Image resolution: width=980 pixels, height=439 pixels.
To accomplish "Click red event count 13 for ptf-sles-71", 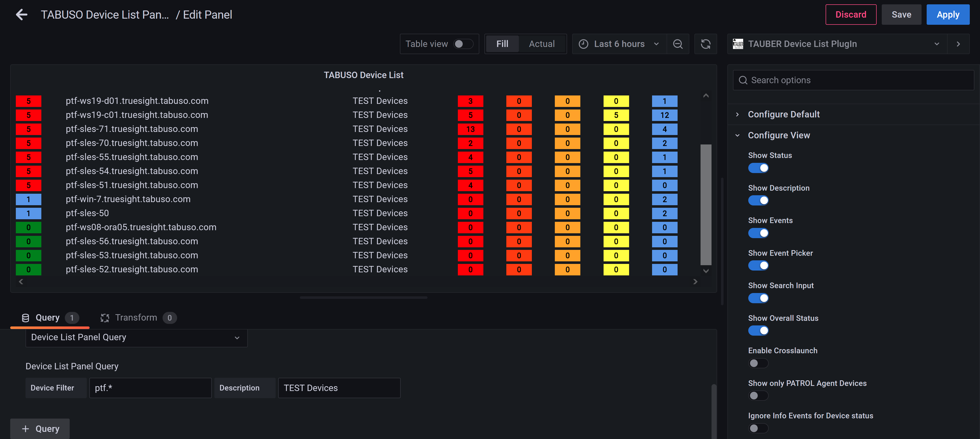I will (470, 129).
